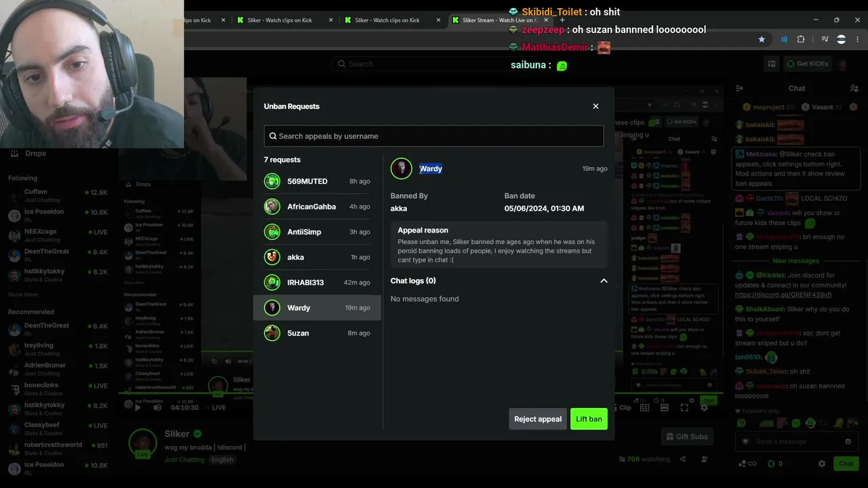This screenshot has width=868, height=488.
Task: Click the New messages indicator in chat
Action: click(x=796, y=261)
